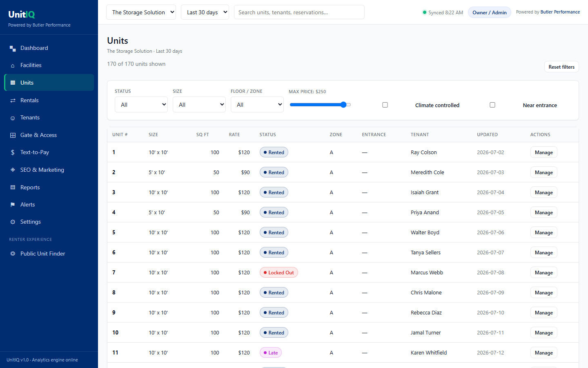Open Gate & Access section
Screen dimensions: 588x368
coord(49,135)
